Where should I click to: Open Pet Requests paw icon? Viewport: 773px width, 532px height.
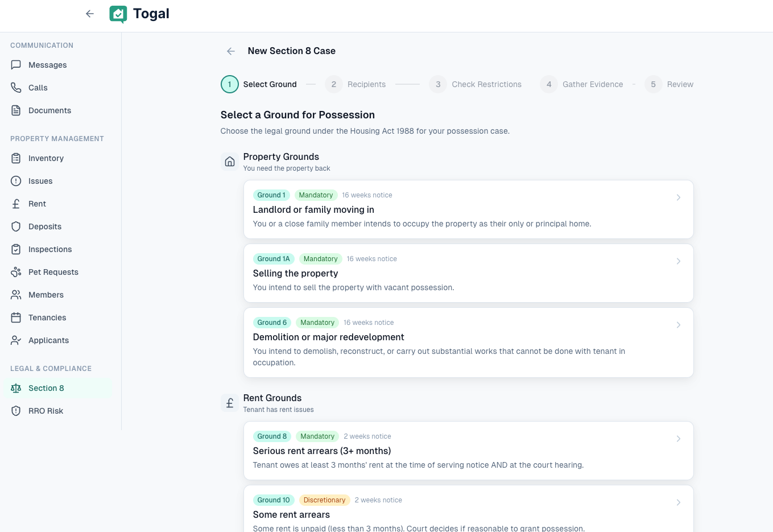[x=16, y=272]
